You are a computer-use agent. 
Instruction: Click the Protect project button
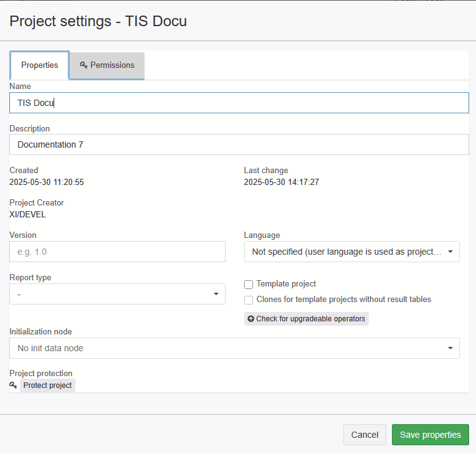click(x=47, y=385)
